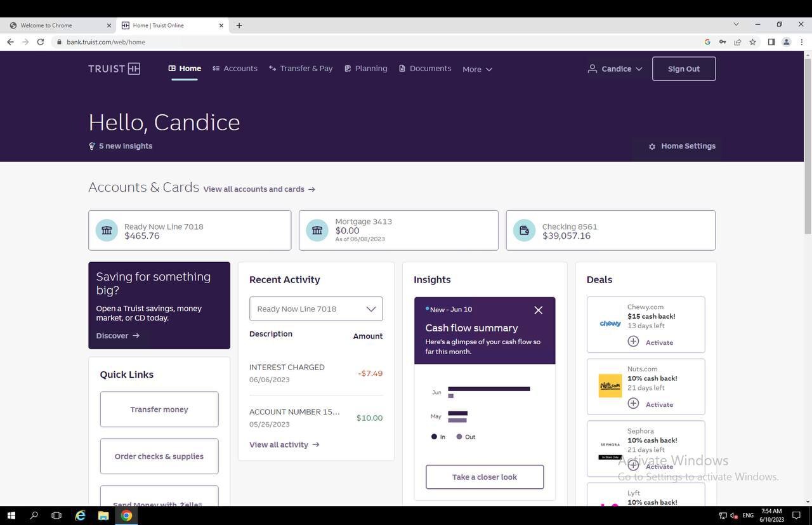This screenshot has height=525, width=812.
Task: Click the Truist logo in the header
Action: pos(114,69)
